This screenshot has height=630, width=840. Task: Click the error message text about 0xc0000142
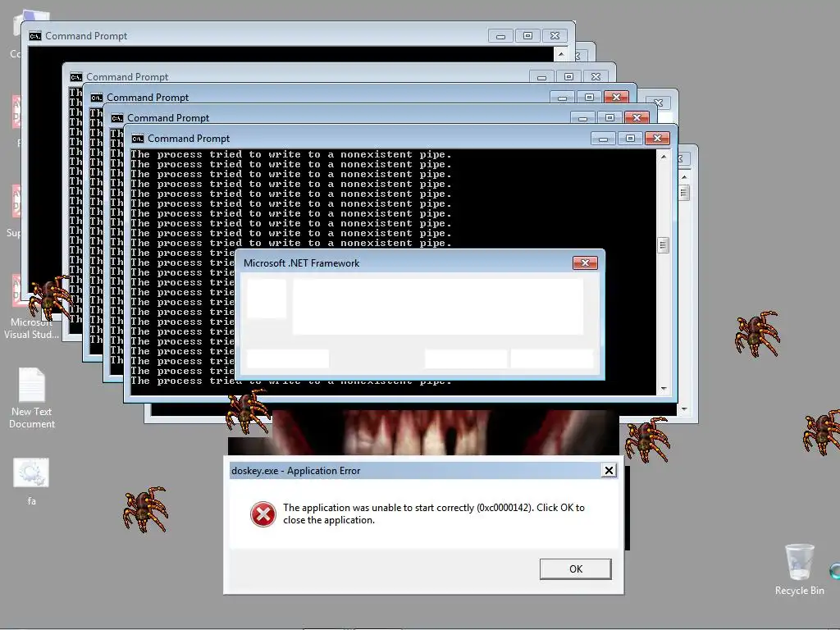coord(433,514)
